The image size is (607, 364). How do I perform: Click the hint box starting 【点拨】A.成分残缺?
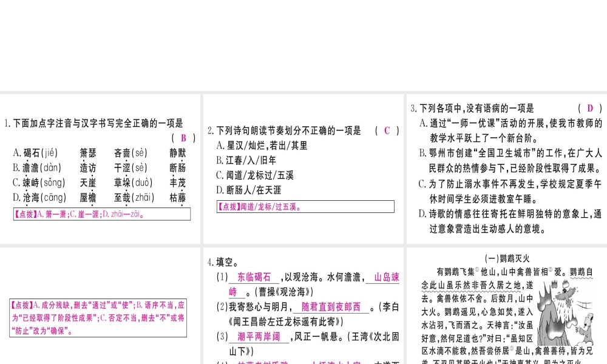98,318
